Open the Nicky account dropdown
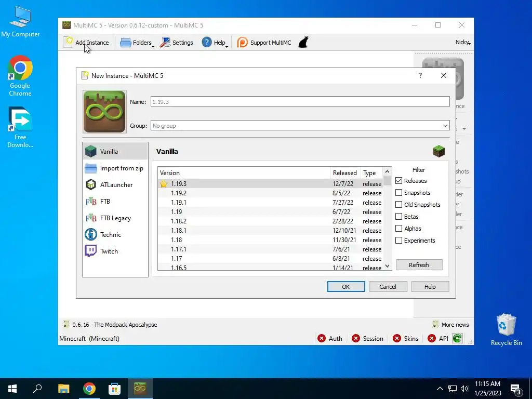 point(463,42)
